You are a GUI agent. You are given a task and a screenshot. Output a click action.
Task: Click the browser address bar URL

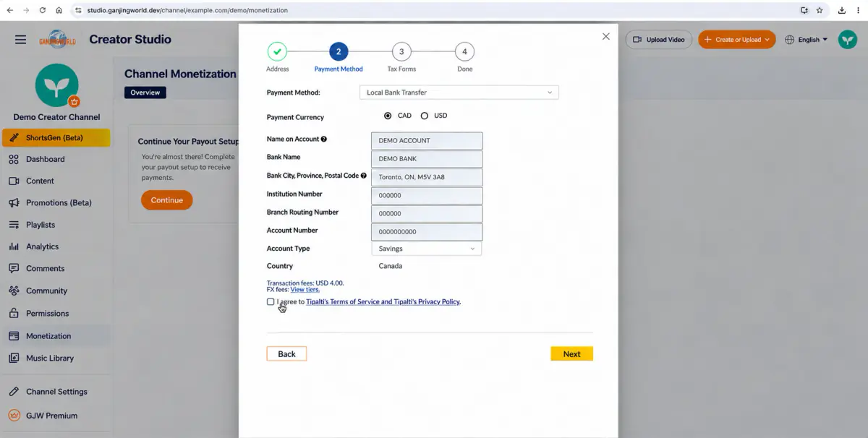pos(187,11)
